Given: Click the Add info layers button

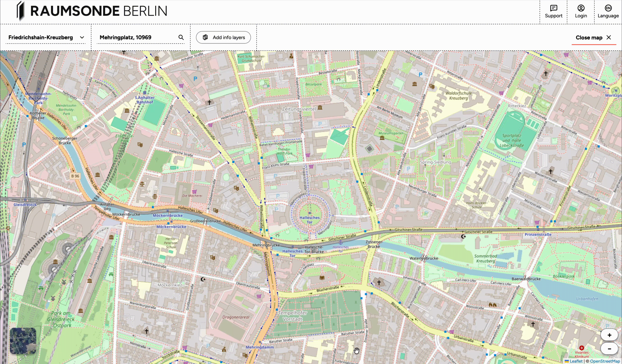Looking at the screenshot, I should tap(223, 37).
